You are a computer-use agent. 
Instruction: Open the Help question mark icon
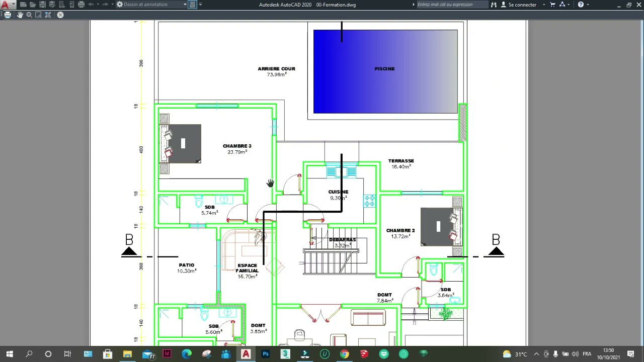(581, 5)
